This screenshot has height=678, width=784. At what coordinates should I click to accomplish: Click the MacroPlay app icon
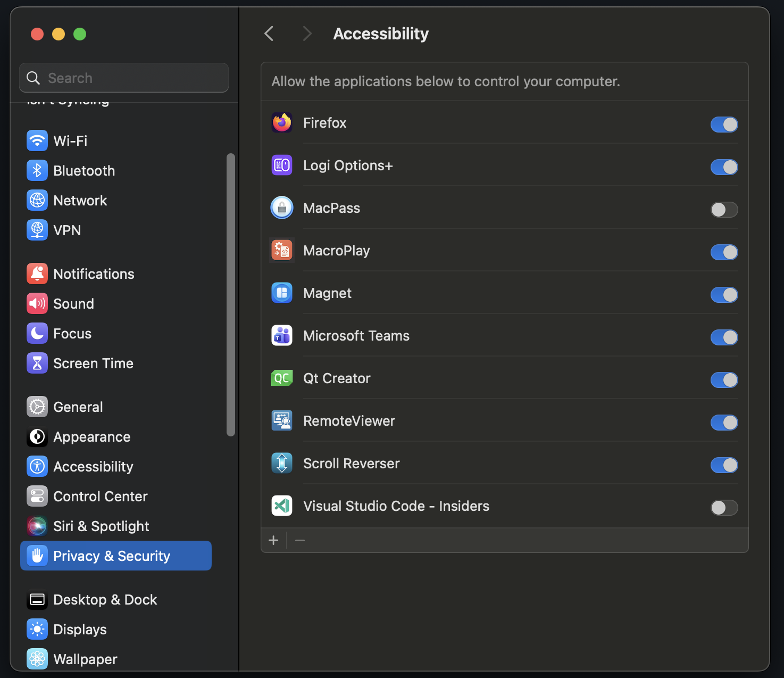[282, 250]
